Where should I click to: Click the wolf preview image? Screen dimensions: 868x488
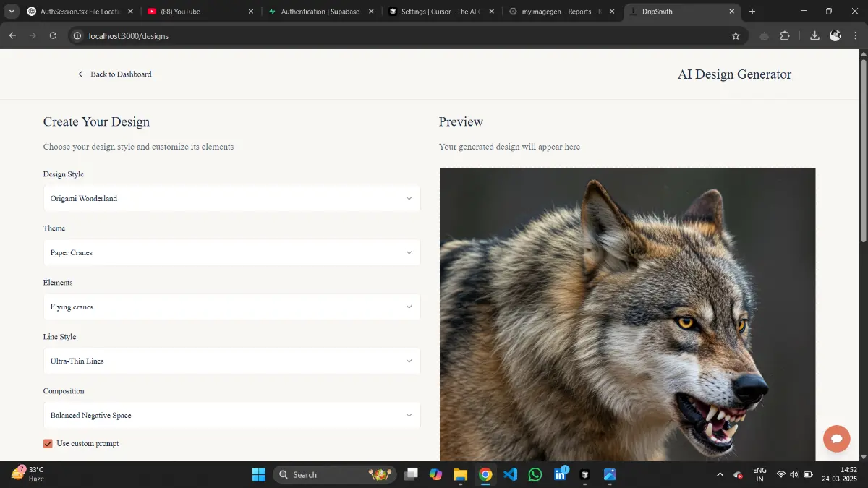(627, 314)
